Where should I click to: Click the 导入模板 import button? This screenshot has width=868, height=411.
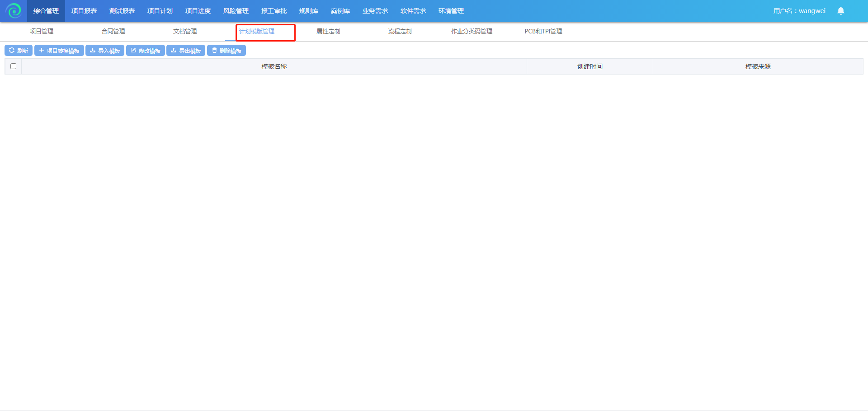105,51
